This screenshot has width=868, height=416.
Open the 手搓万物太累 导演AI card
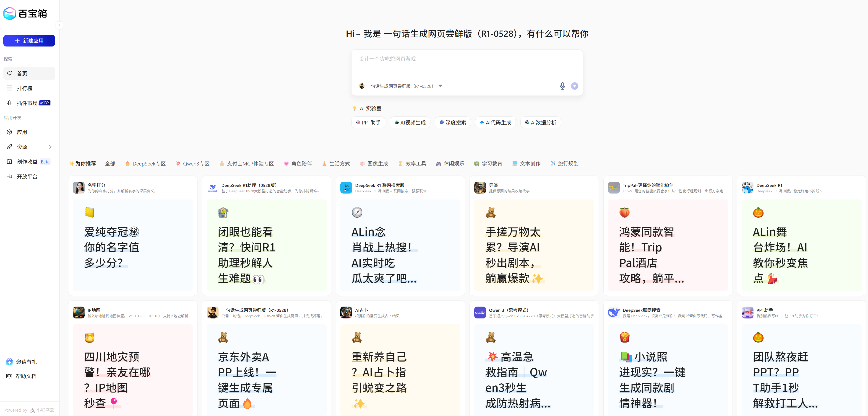534,245
